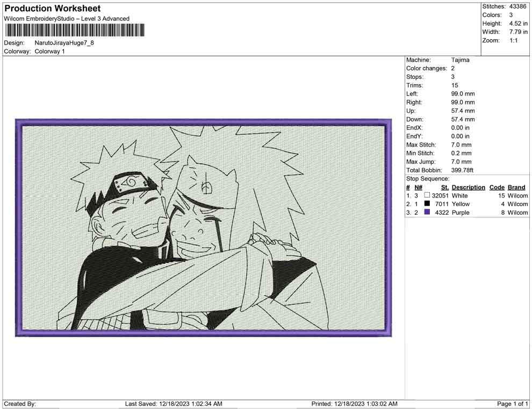Screen dimensions: 532x409
Task: Click design name 'NarutoJirayaHuge7_8'
Action: click(64, 43)
